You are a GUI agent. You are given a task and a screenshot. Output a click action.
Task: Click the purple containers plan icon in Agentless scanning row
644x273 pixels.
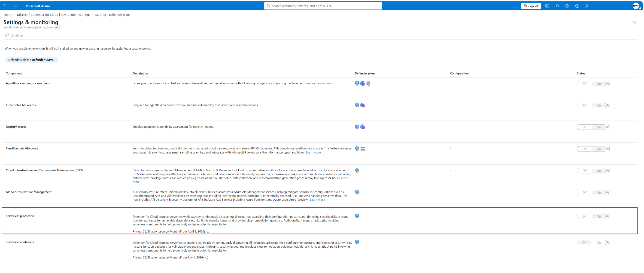363,84
